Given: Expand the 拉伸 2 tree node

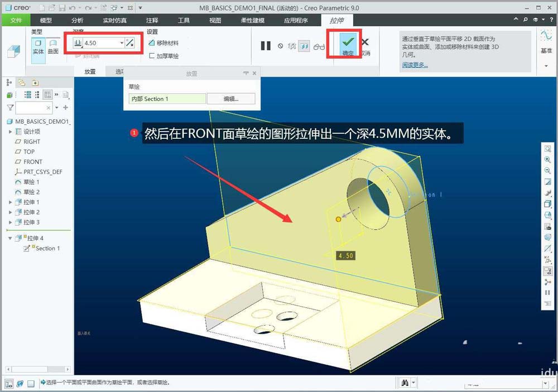Looking at the screenshot, I should (10, 212).
